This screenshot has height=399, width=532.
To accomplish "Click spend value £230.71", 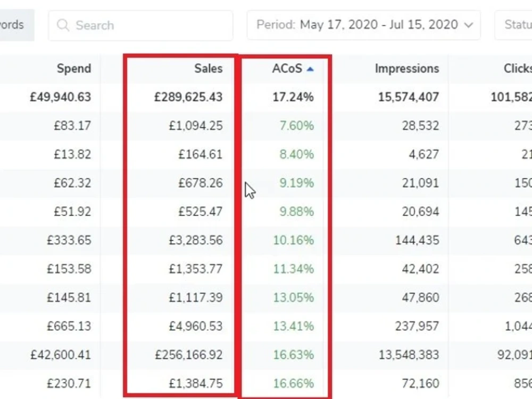I will pyautogui.click(x=69, y=384).
